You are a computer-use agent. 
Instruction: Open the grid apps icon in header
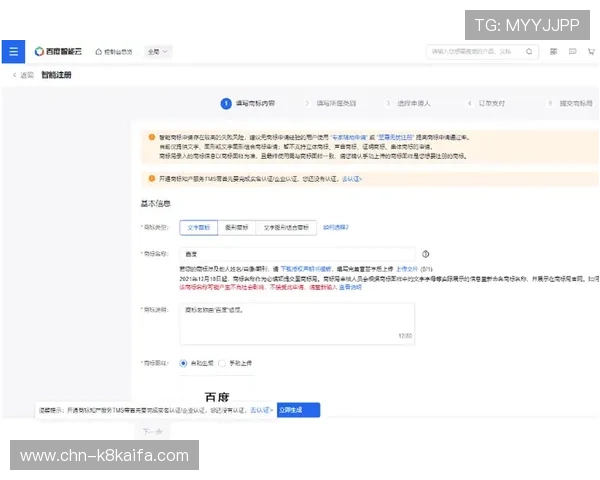pos(553,51)
